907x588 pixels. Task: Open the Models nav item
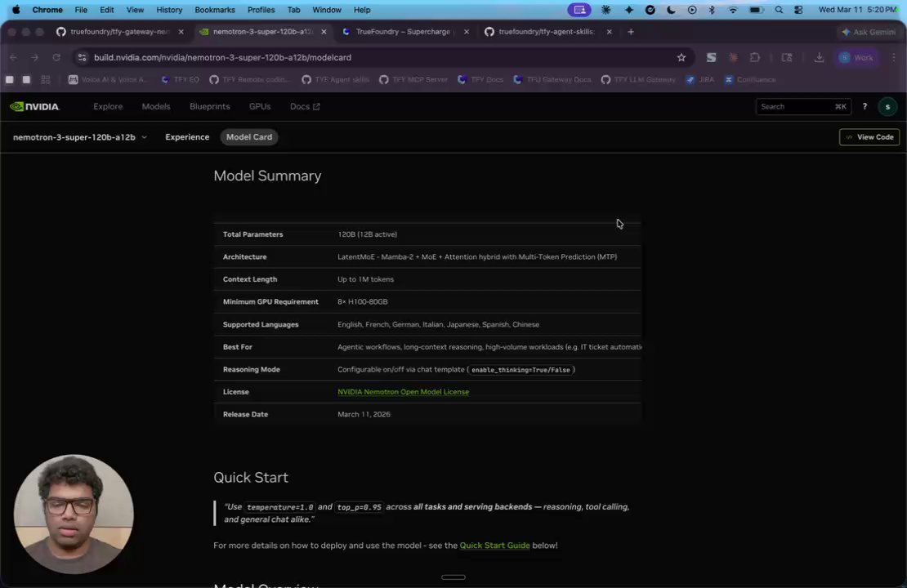(x=155, y=106)
